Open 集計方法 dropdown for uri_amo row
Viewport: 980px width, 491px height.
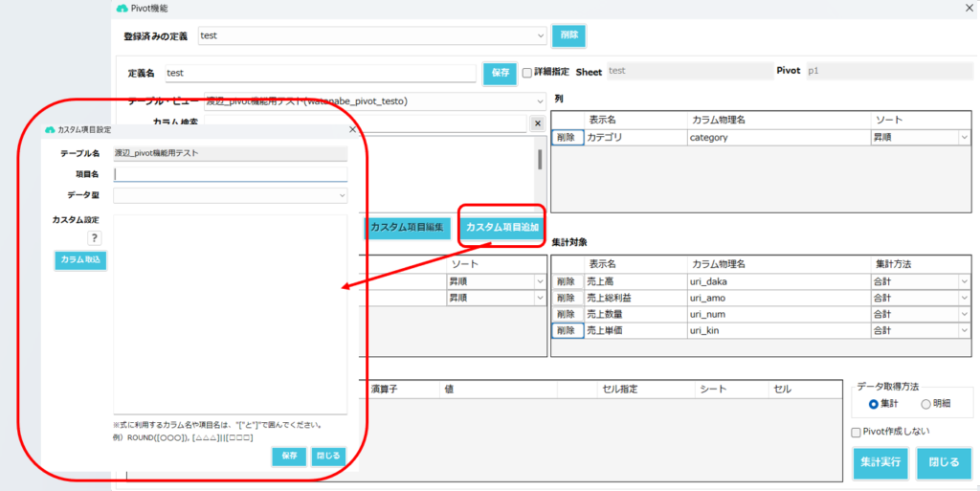[x=965, y=298]
